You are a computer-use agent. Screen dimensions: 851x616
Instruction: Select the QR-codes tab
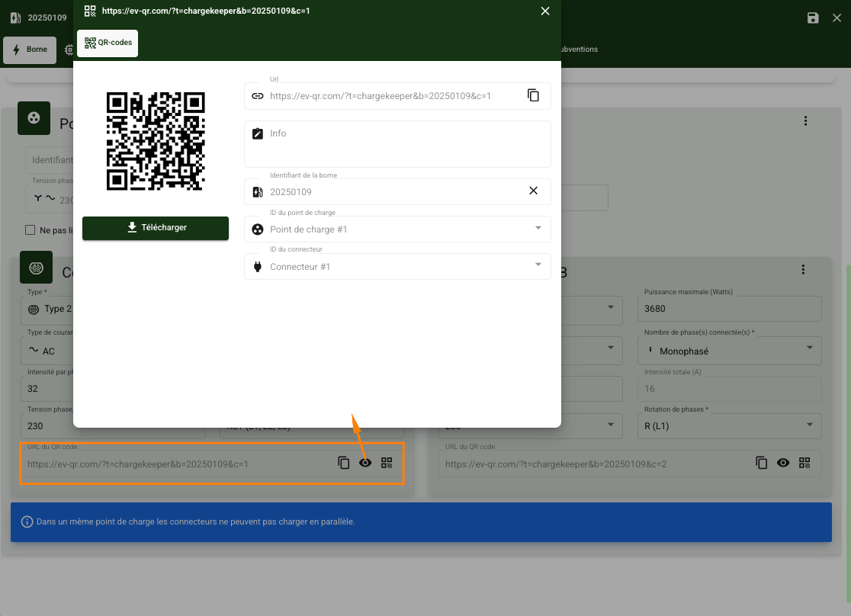[x=108, y=43]
